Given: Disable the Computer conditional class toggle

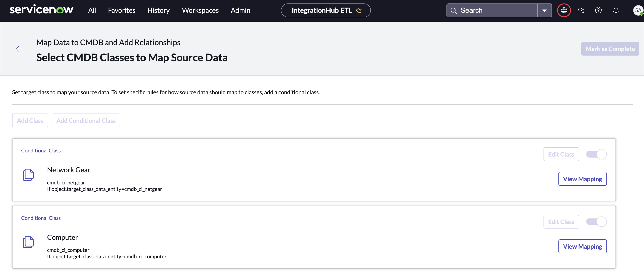Looking at the screenshot, I should pyautogui.click(x=596, y=221).
